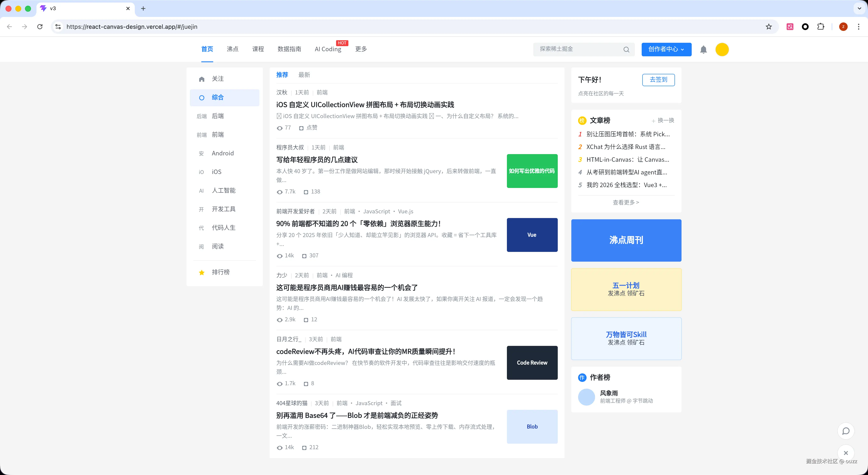
Task: Click the 作者榜 badge icon
Action: point(582,378)
